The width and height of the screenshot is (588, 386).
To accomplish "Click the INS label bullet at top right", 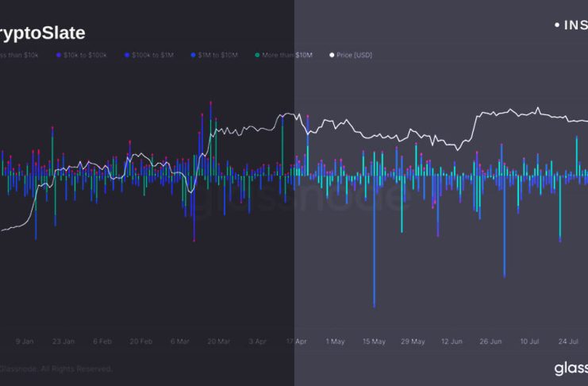I will pos(556,25).
